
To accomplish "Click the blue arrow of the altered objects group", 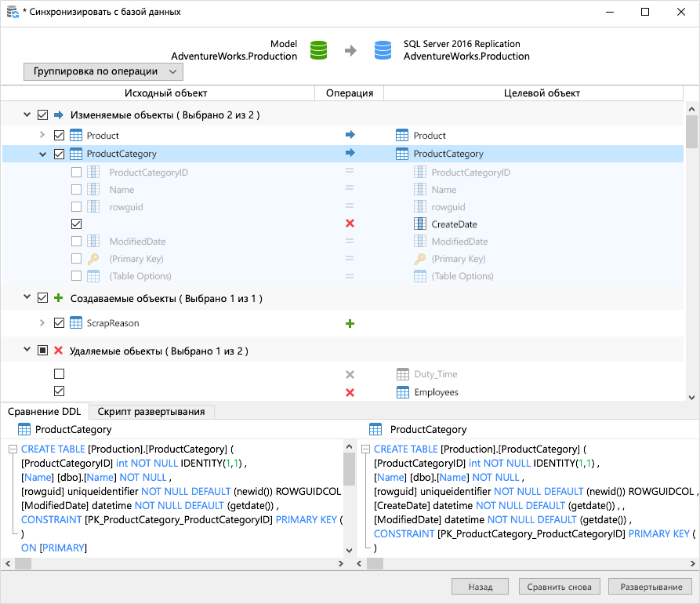I will tap(59, 115).
